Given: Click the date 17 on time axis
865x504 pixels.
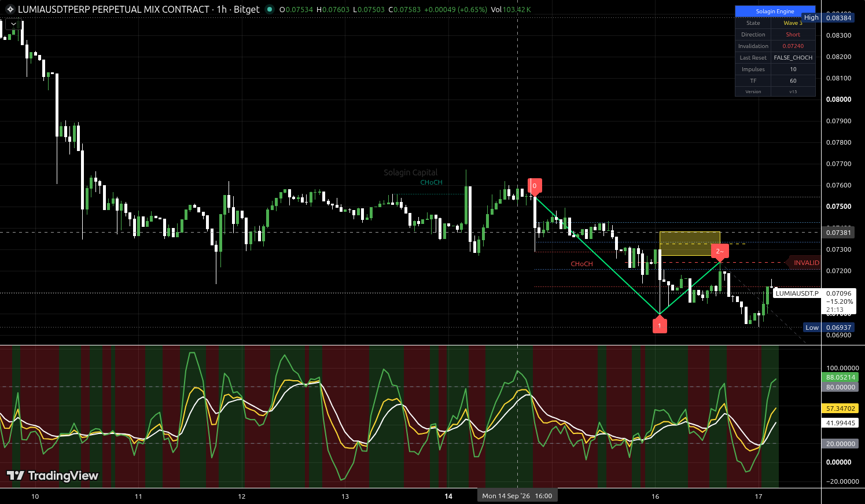Looking at the screenshot, I should [759, 496].
